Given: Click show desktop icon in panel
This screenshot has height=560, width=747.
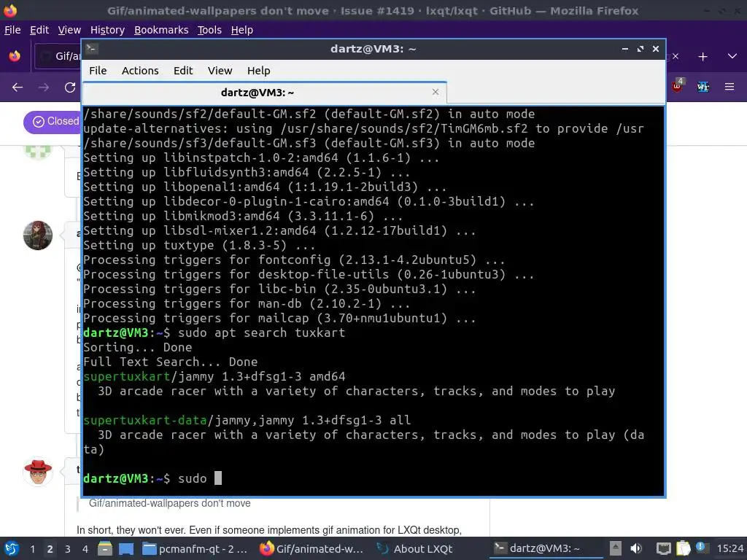Looking at the screenshot, I should pyautogui.click(x=125, y=548).
